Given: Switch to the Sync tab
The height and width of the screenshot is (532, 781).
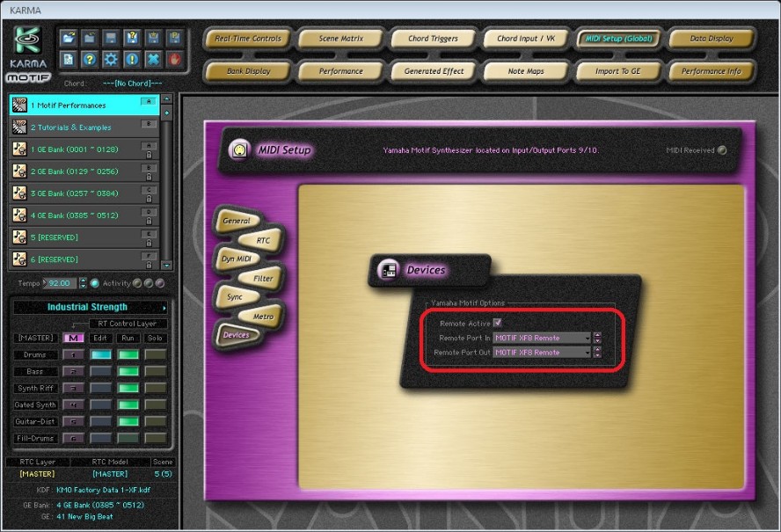Looking at the screenshot, I should (234, 296).
